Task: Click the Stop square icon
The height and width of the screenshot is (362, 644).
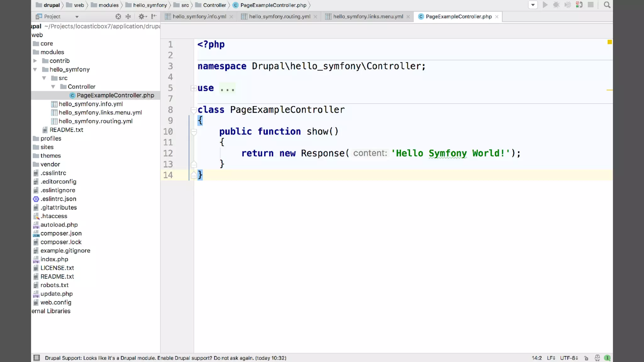Action: (591, 5)
